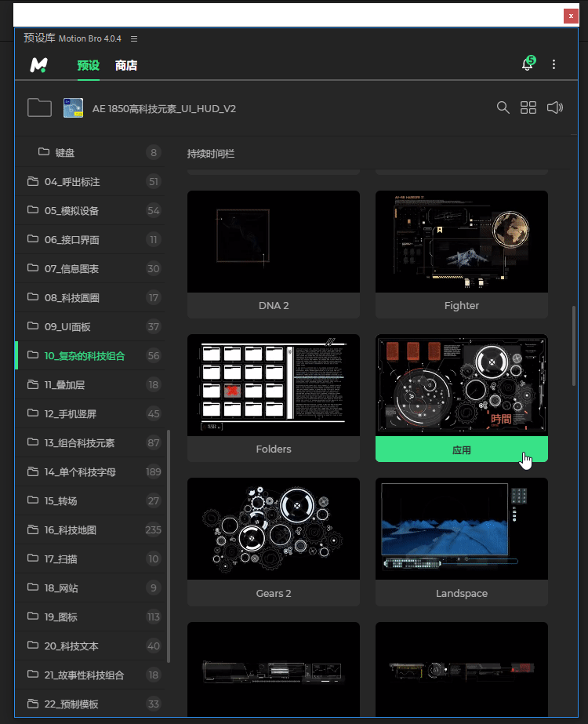Select the 10_复杂的科技组合 category

90,355
